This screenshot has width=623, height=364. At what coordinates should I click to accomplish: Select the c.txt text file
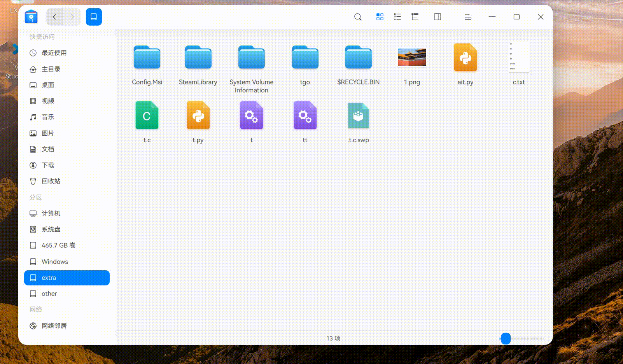(519, 57)
